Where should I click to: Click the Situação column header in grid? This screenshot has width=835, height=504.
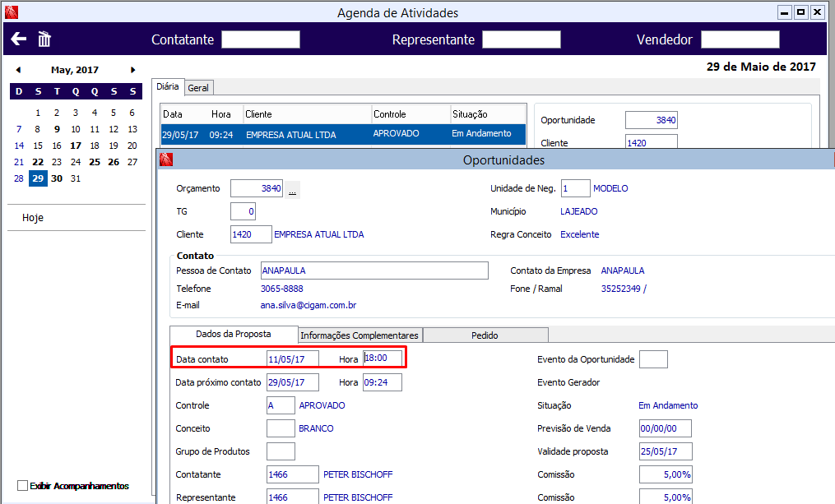(488, 114)
